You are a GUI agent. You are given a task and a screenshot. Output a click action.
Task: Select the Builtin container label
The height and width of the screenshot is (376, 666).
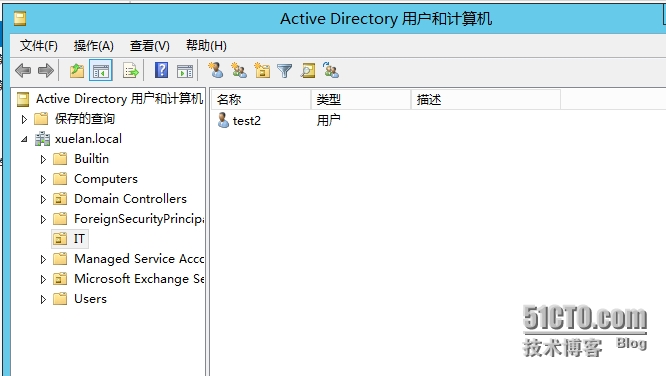pyautogui.click(x=91, y=158)
